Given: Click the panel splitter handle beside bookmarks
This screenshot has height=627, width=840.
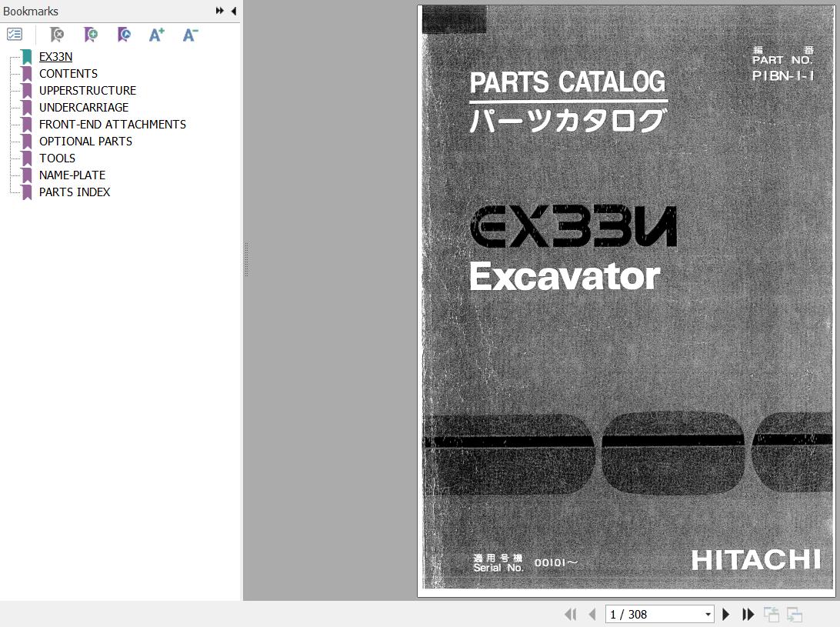Looking at the screenshot, I should 246,260.
